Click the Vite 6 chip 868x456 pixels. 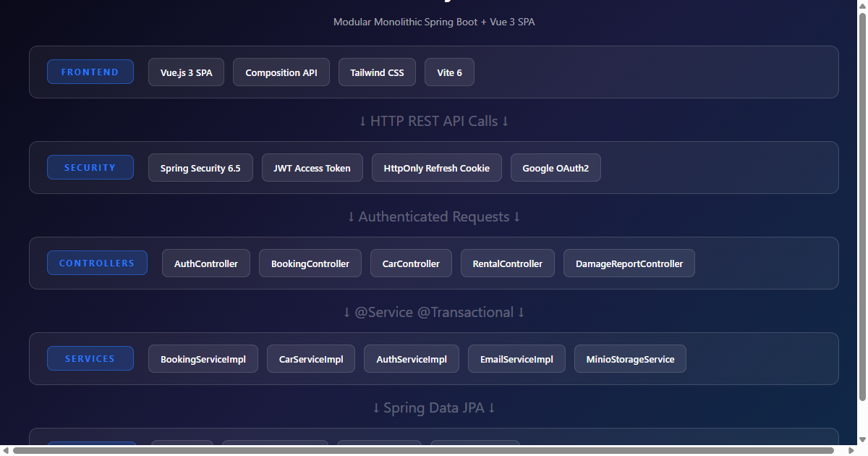tap(449, 72)
